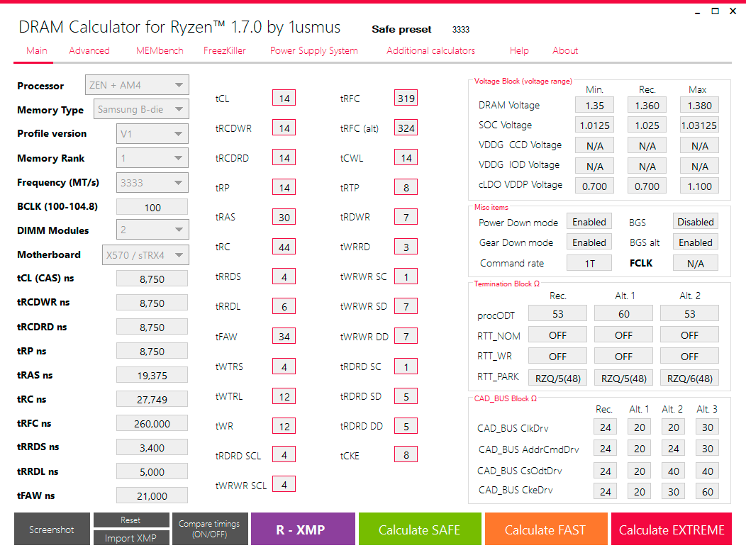The width and height of the screenshot is (746, 560).
Task: Open the Memory Type dropdown
Action: pyautogui.click(x=141, y=109)
